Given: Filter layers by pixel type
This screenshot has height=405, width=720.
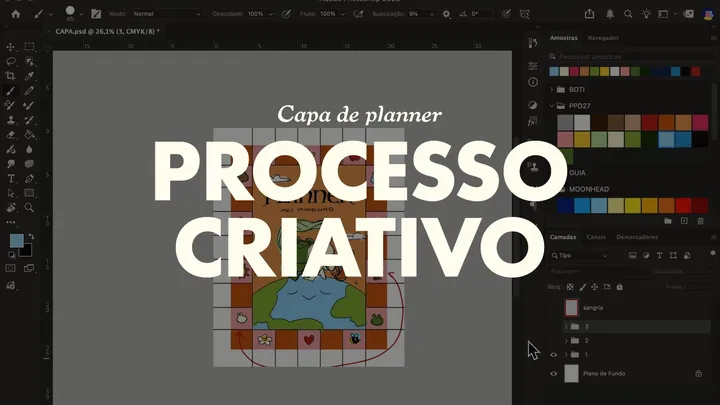Looking at the screenshot, I should pos(633,255).
